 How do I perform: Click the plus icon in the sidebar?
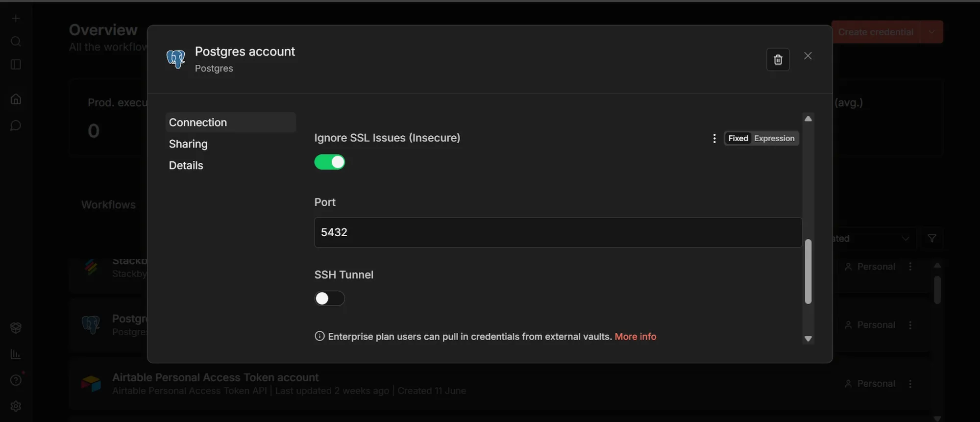coord(16,19)
